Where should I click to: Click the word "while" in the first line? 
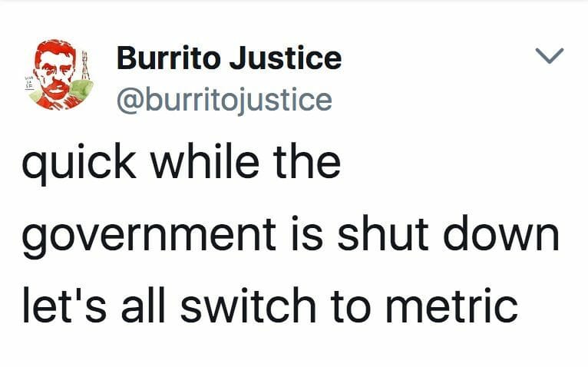coord(205,161)
